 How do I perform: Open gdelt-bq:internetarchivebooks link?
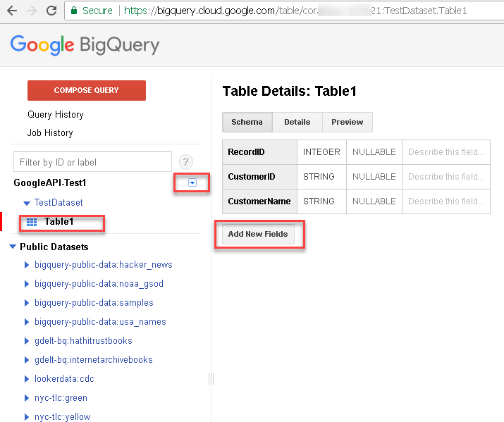(x=94, y=359)
